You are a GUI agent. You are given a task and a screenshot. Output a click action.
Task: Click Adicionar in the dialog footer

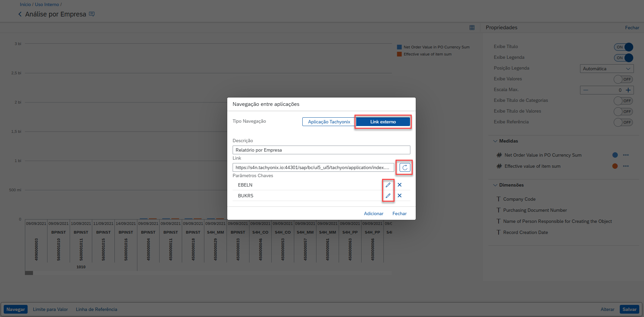373,213
